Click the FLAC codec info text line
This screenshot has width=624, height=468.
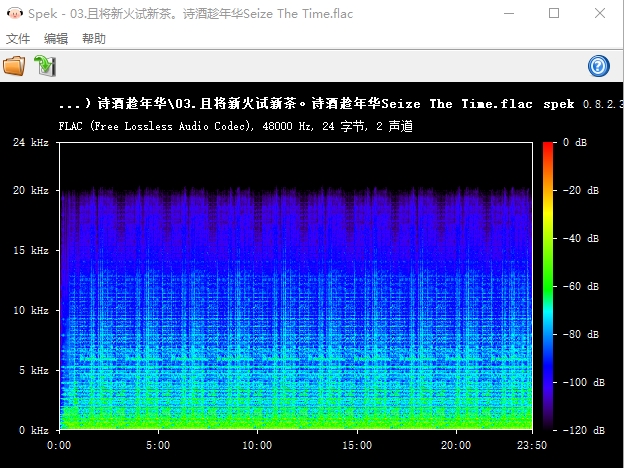pos(236,126)
